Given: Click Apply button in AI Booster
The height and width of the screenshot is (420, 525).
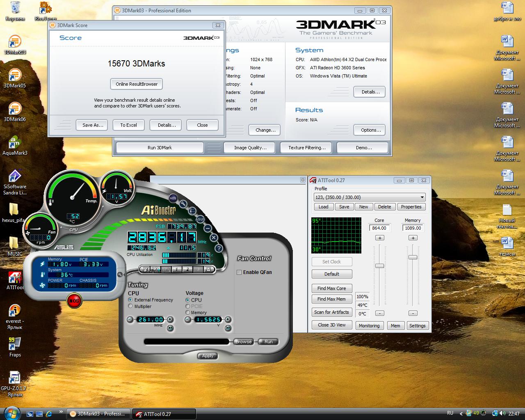Looking at the screenshot, I should click(x=208, y=356).
